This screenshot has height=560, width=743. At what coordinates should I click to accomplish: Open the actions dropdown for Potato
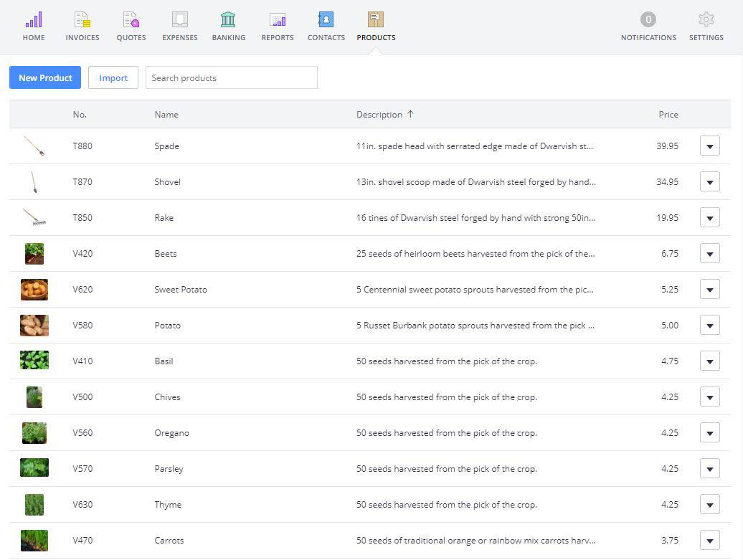tap(709, 326)
